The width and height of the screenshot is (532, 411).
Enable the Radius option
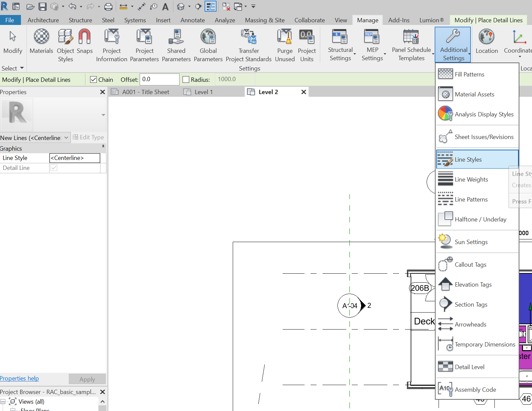(x=186, y=79)
